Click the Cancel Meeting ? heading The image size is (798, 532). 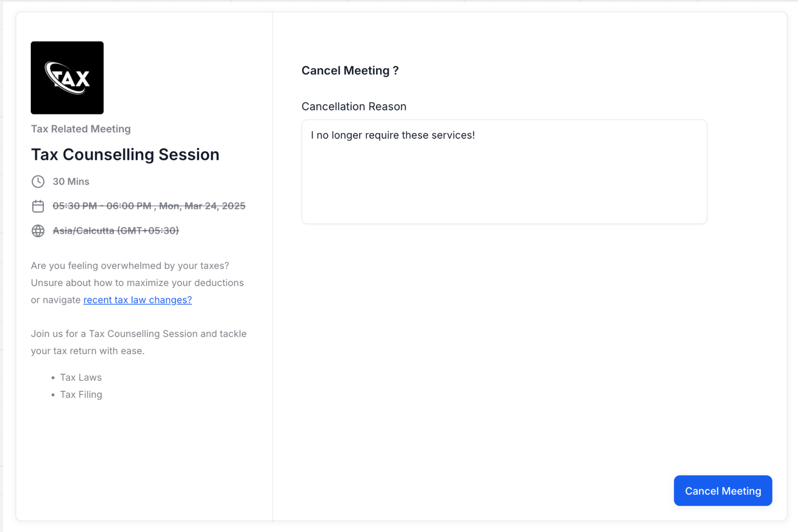[350, 71]
